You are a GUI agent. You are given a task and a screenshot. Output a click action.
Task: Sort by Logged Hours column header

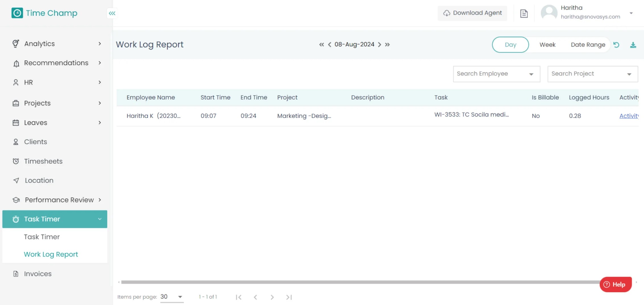(x=589, y=97)
